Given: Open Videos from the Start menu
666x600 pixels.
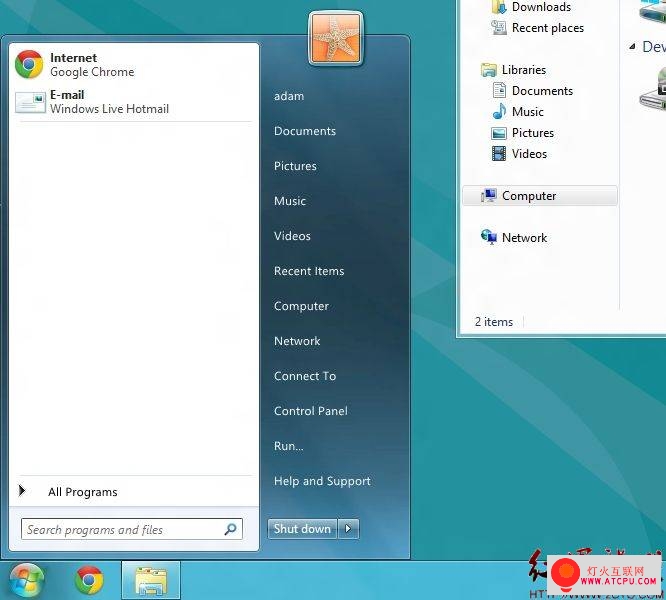Looking at the screenshot, I should 292,236.
